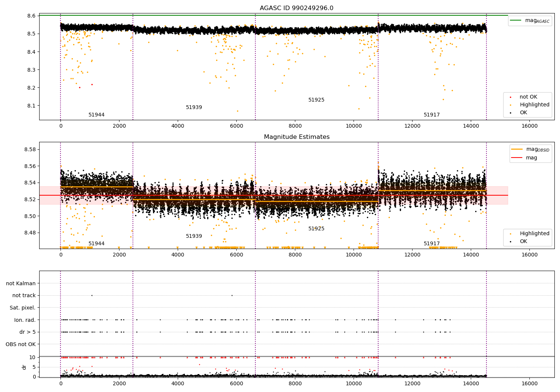Image resolution: width=560 pixels, height=392 pixels.
Task: Click obsid label 51944 in the top plot
Action: click(x=96, y=115)
